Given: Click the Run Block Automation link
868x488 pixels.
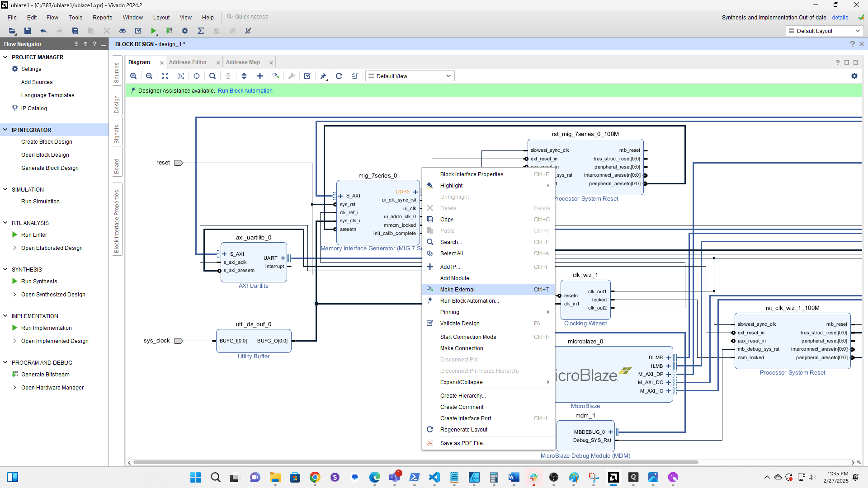Looking at the screenshot, I should 245,91.
